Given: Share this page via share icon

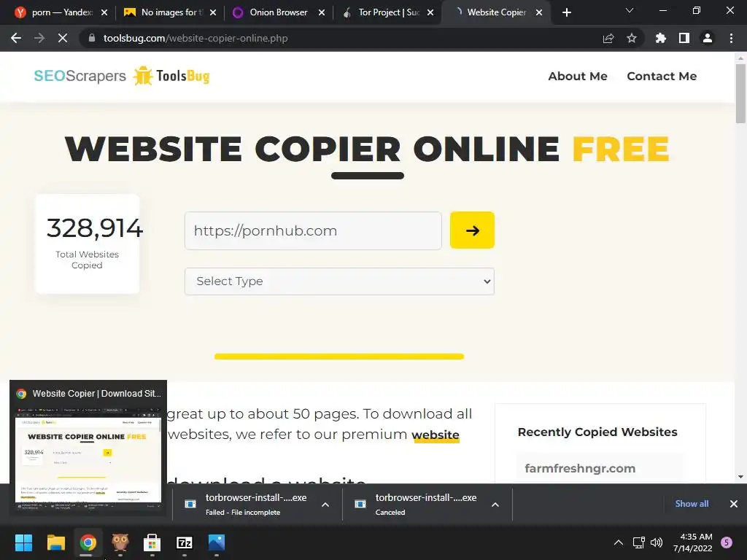Looking at the screenshot, I should 608,38.
